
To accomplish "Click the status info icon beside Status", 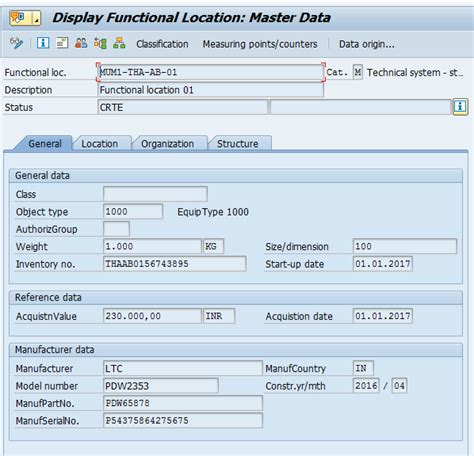I will coord(460,107).
